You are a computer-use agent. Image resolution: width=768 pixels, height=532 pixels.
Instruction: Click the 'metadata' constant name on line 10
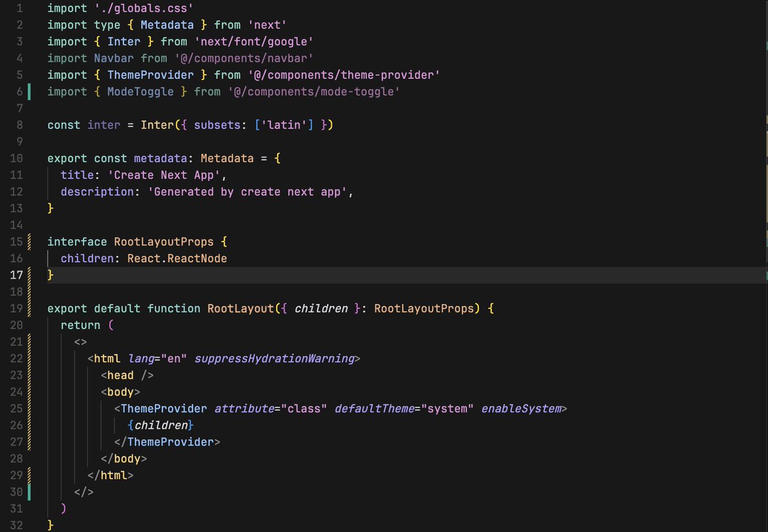tap(160, 158)
